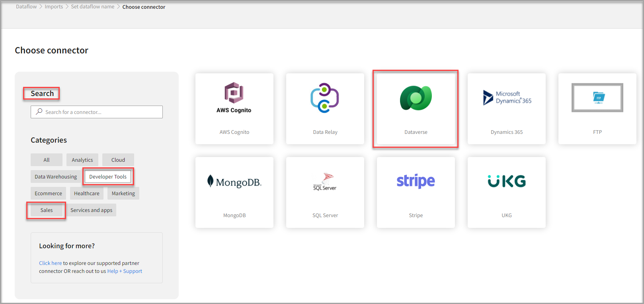Open the Click here partner connector link
The image size is (644, 304).
coord(50,263)
